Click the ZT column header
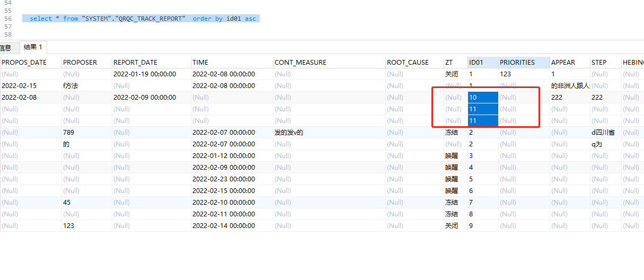Screen dimensions: 644x280 pos(455,62)
